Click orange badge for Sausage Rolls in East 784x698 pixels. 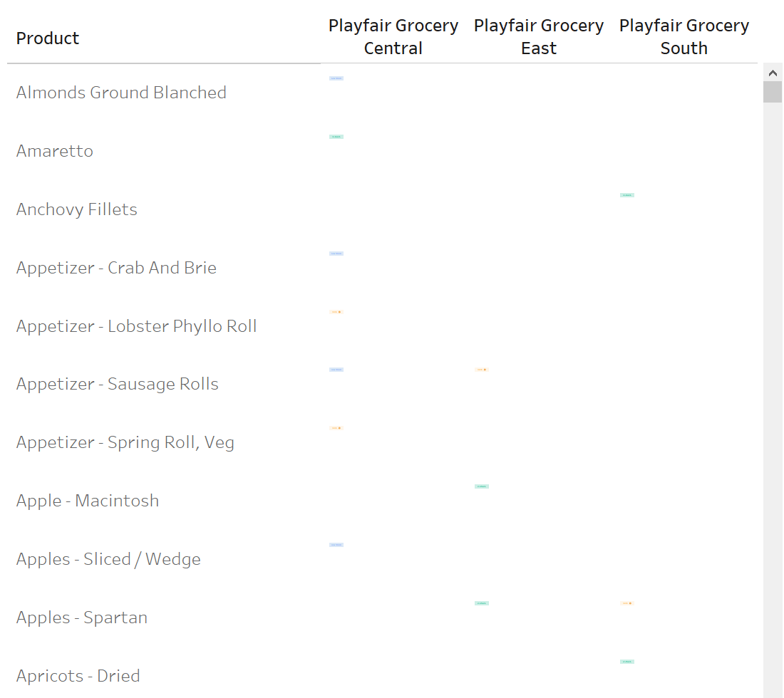482,370
